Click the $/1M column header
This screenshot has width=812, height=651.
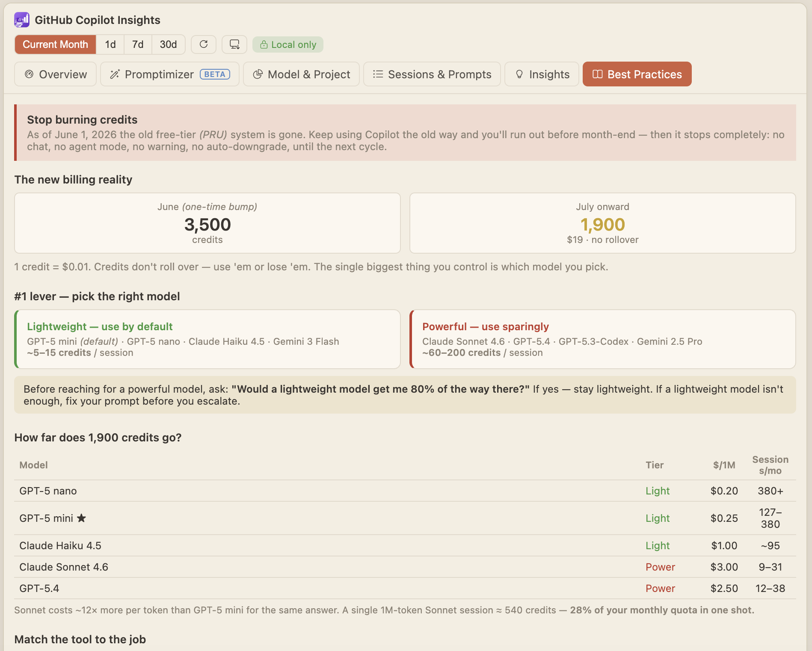[724, 465]
